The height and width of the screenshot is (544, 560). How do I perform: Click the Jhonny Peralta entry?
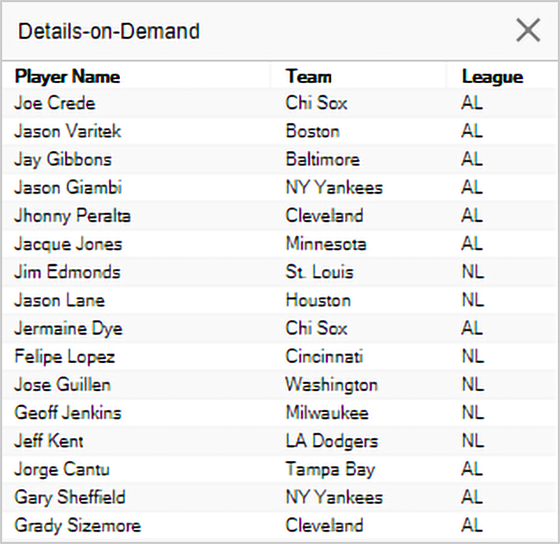point(72,216)
